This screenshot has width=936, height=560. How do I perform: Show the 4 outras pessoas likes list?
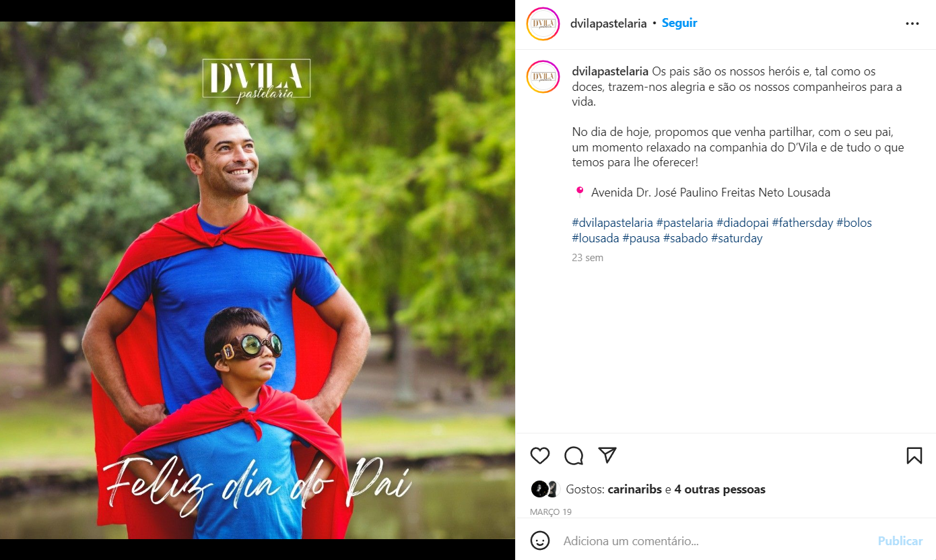[720, 489]
